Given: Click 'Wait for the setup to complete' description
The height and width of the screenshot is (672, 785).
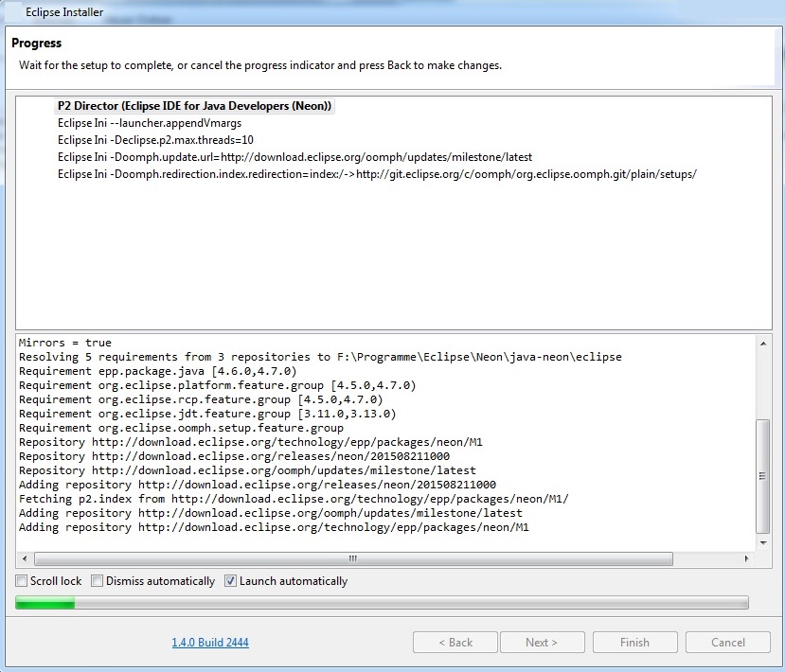Looking at the screenshot, I should (x=260, y=65).
